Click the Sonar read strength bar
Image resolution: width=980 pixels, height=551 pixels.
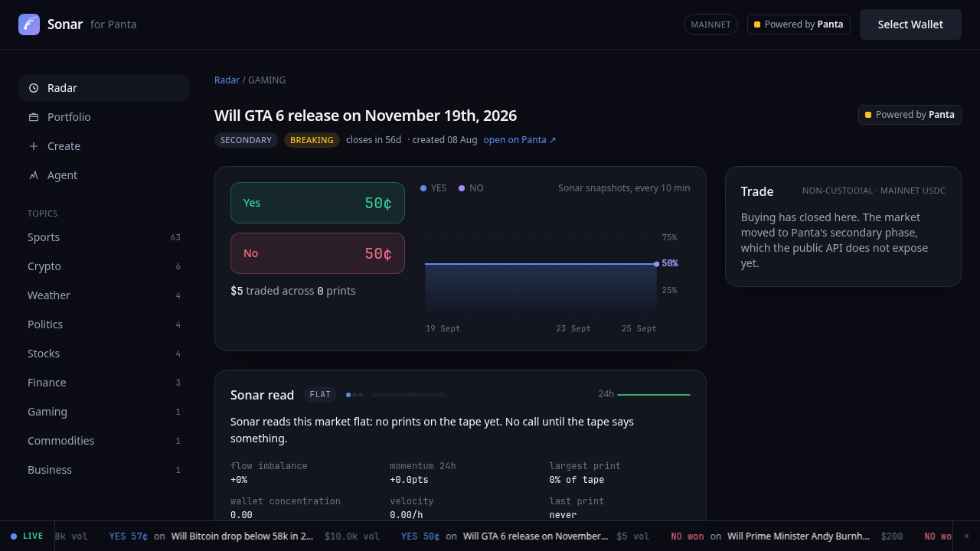(x=409, y=395)
